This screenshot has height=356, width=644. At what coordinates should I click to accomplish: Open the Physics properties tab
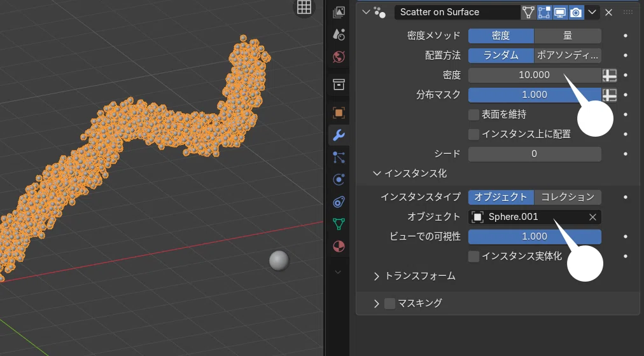click(339, 179)
